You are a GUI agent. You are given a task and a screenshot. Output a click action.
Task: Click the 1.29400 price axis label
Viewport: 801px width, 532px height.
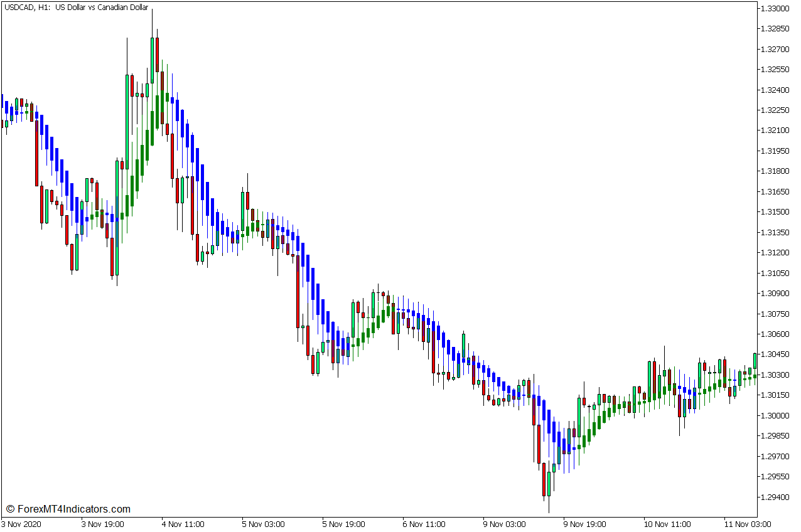(774, 497)
